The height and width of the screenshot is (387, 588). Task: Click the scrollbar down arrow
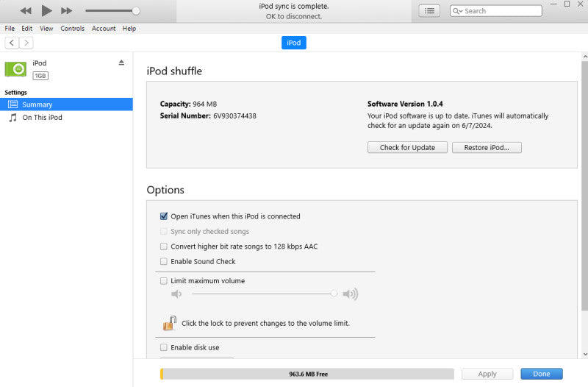coord(585,354)
